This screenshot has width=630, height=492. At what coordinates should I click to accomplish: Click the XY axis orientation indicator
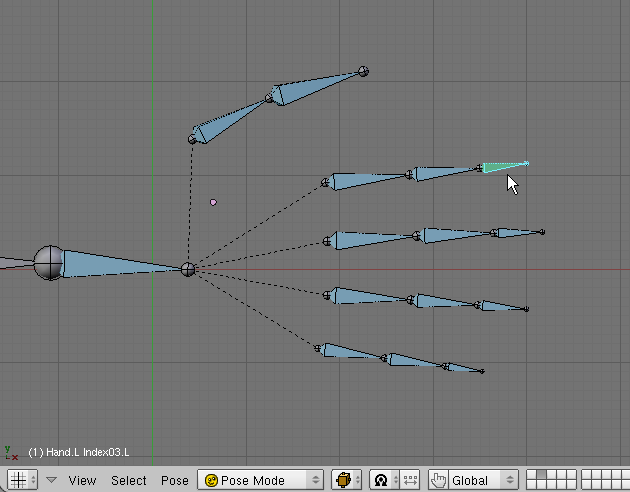10,453
